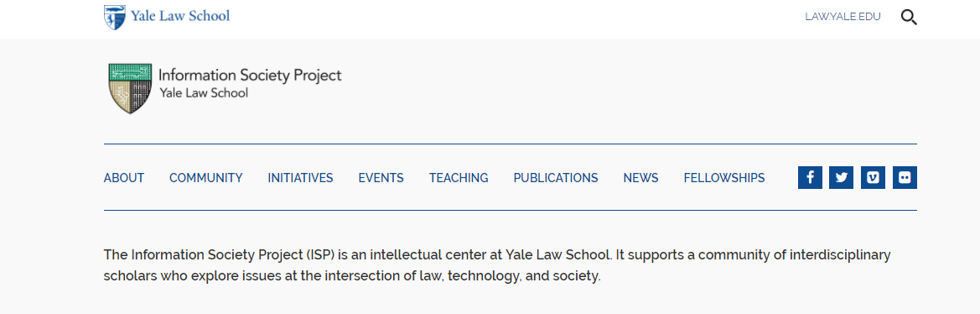The height and width of the screenshot is (314, 980).
Task: Go to the FELLOWSHIPS page
Action: (x=723, y=178)
